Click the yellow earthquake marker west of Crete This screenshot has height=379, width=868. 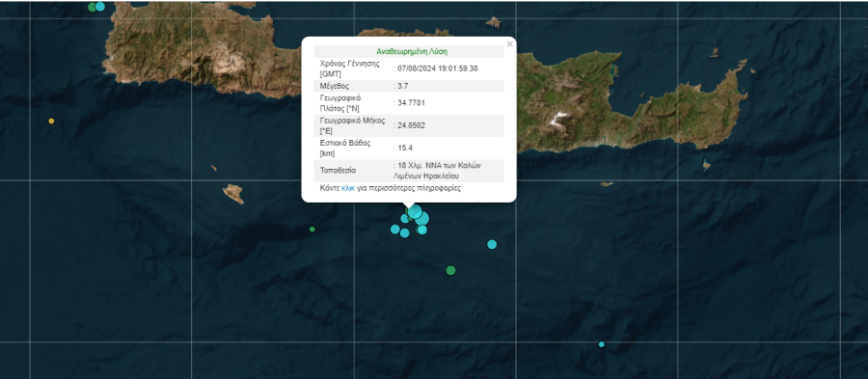click(51, 121)
